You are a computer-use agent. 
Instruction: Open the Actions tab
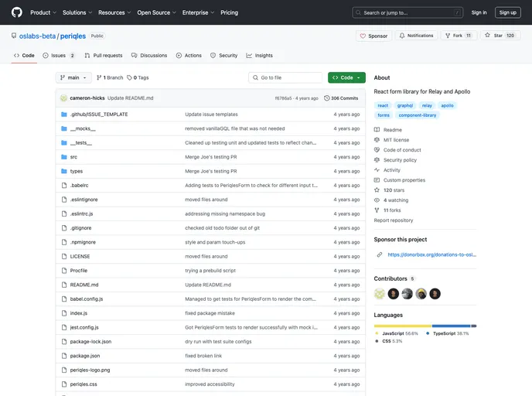pos(189,56)
